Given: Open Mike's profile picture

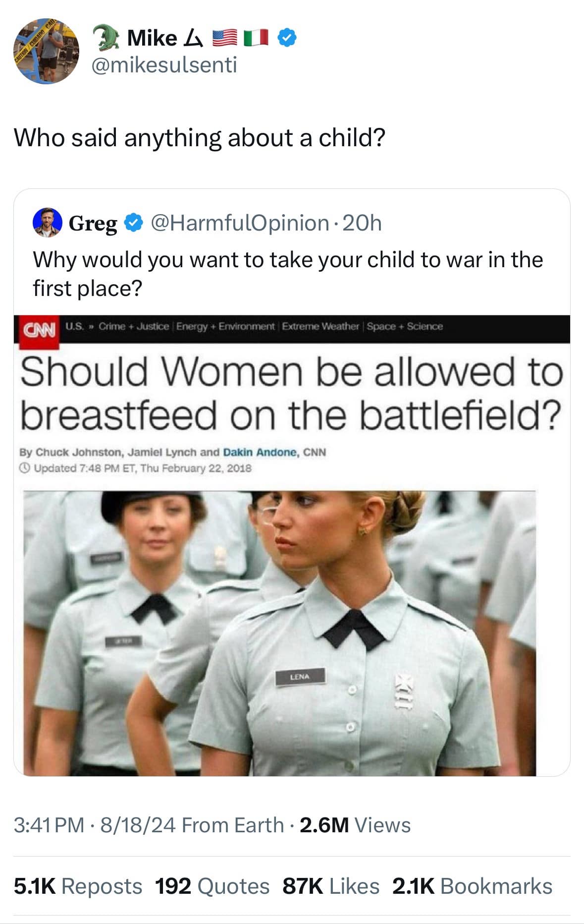Looking at the screenshot, I should pyautogui.click(x=46, y=51).
